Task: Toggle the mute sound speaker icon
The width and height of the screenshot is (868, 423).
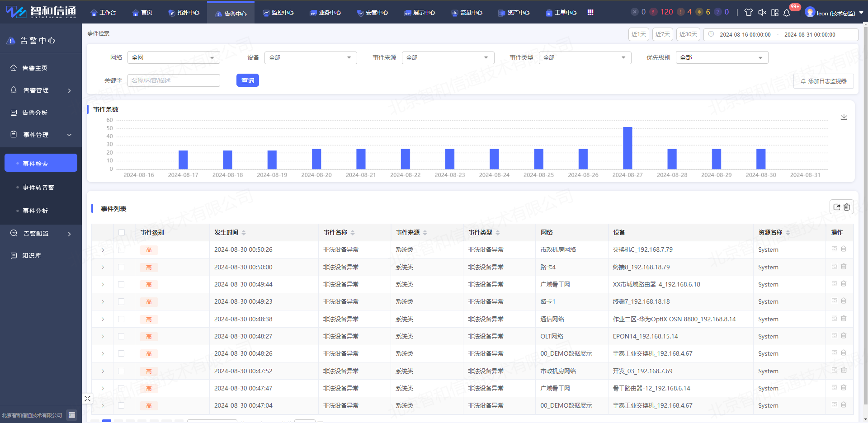Action: 762,12
